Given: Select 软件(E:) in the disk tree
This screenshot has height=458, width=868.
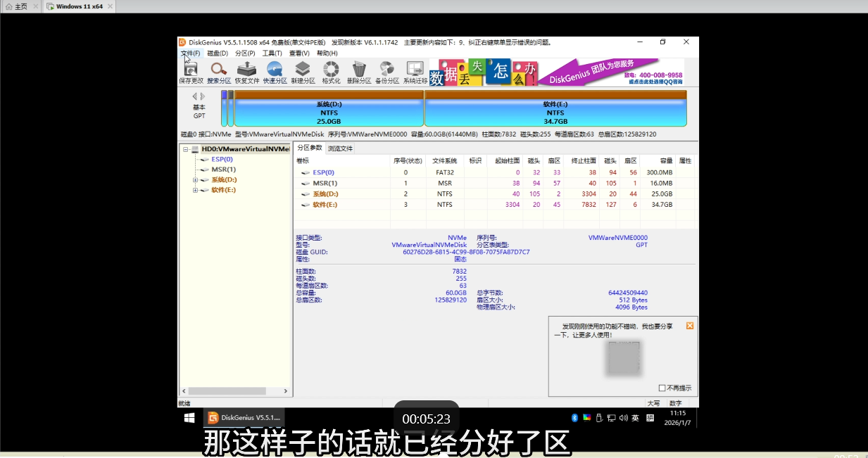Looking at the screenshot, I should (x=223, y=190).
